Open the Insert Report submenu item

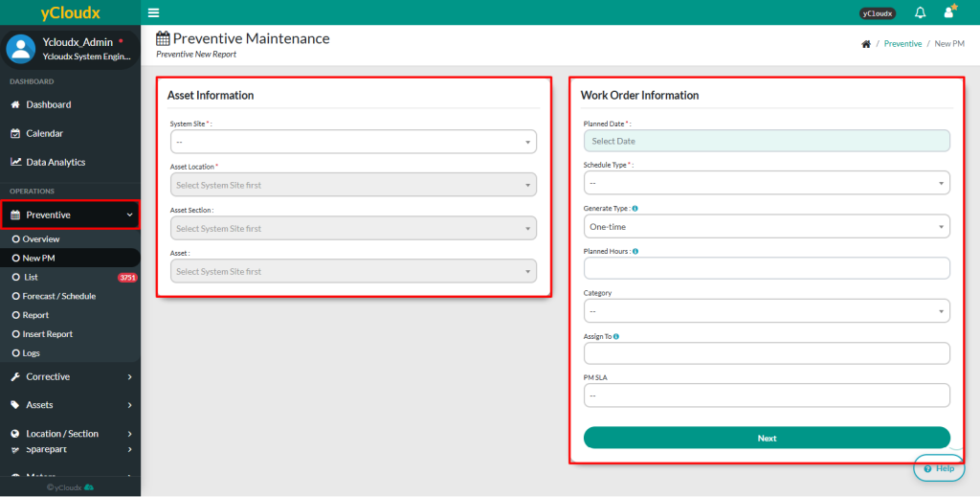click(x=70, y=334)
